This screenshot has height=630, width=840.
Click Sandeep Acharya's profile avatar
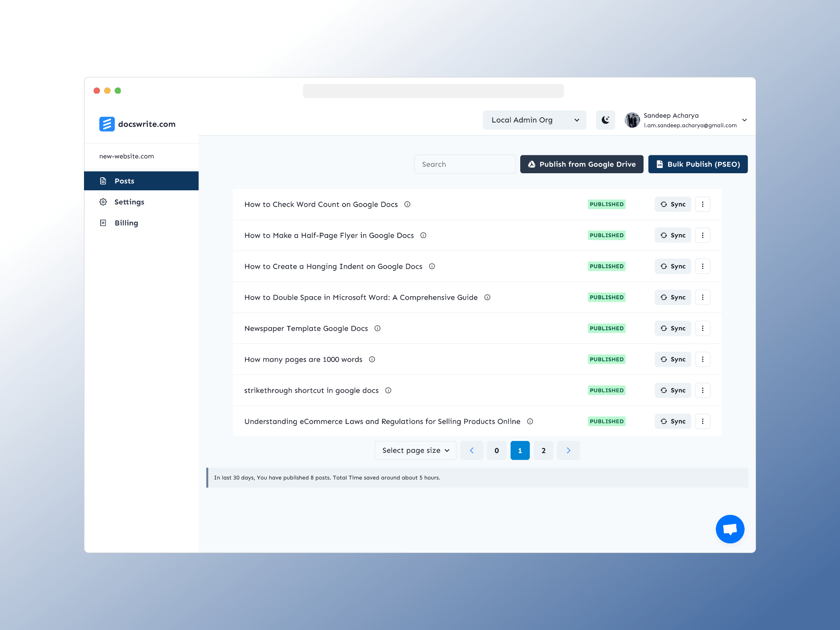632,120
